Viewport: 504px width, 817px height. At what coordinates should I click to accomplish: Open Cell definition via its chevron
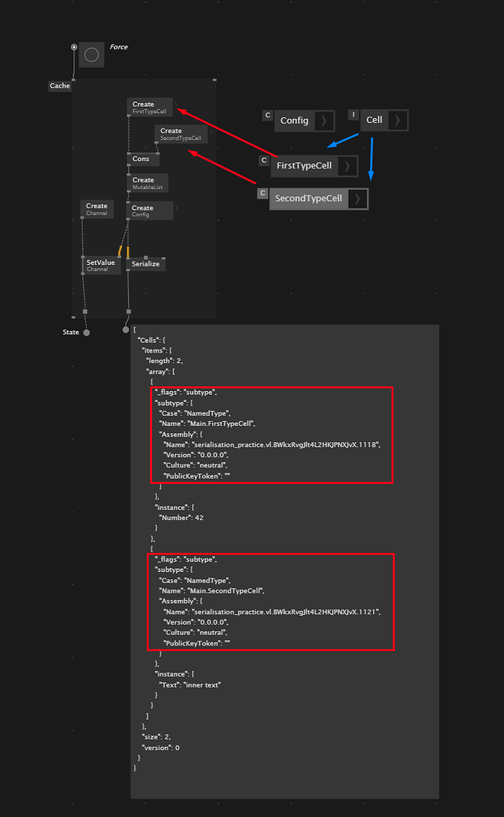[x=398, y=120]
